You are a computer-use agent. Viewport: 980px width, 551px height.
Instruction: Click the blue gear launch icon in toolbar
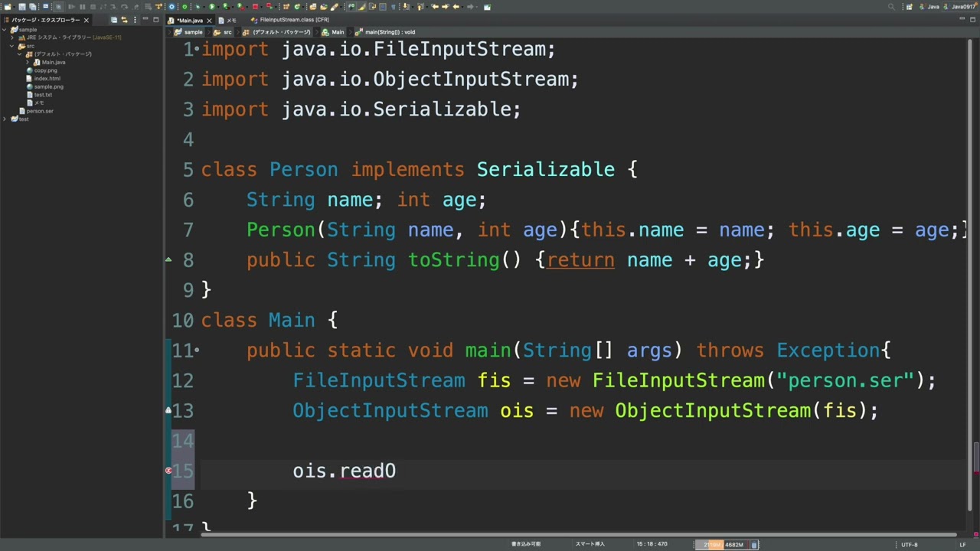click(x=171, y=7)
